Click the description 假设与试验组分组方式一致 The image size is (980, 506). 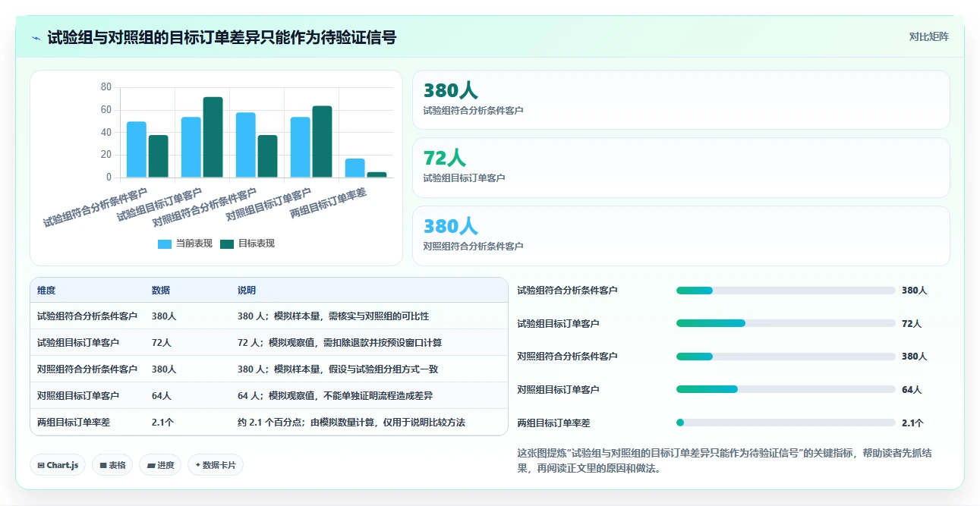383,369
